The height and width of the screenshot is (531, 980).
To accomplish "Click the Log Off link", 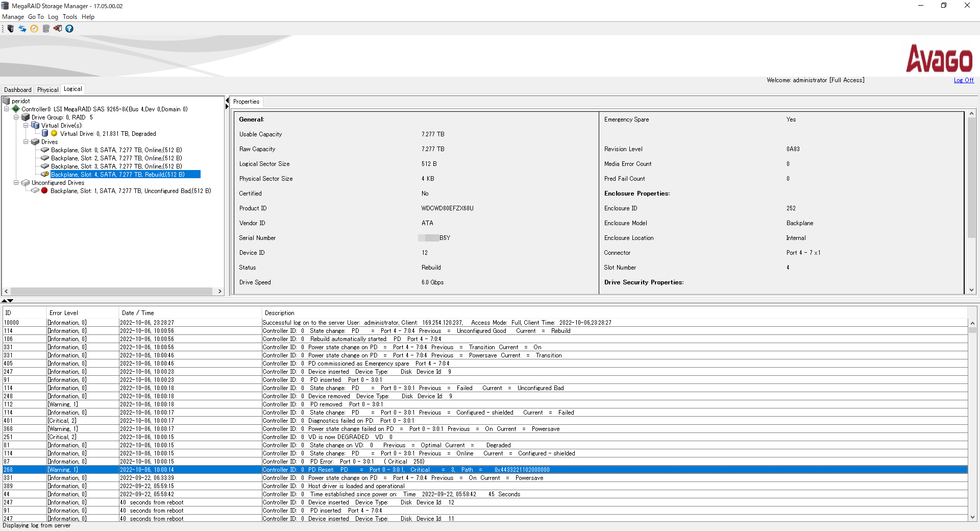I will [x=964, y=80].
